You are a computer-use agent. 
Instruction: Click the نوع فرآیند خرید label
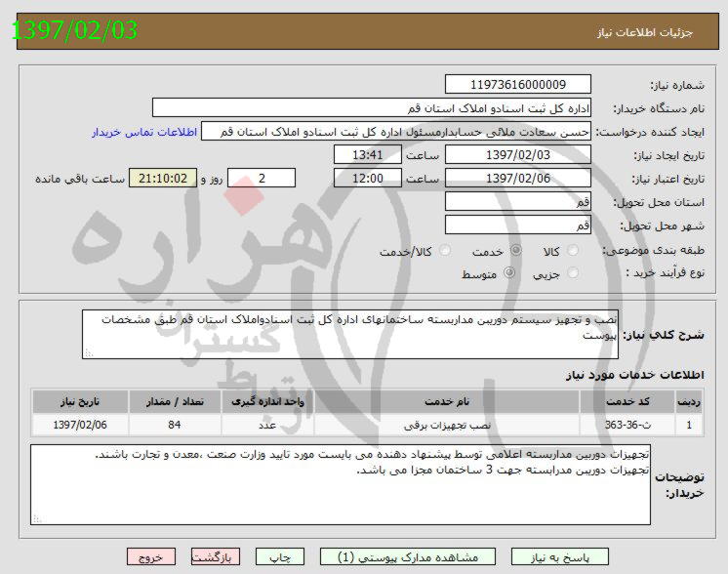[x=665, y=272]
